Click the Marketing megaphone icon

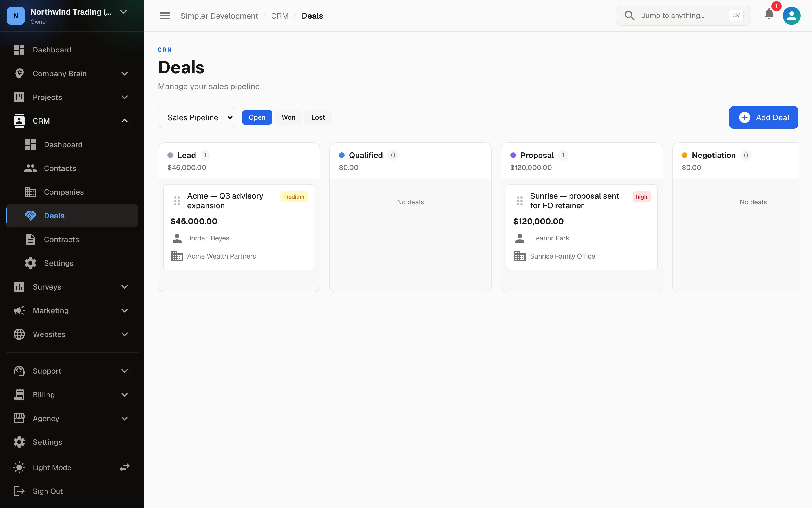tap(19, 310)
